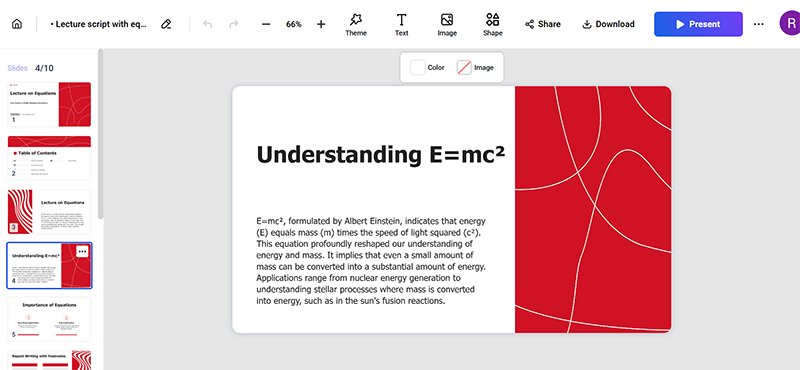The height and width of the screenshot is (370, 800).
Task: Click the presentation title text
Action: pos(98,24)
